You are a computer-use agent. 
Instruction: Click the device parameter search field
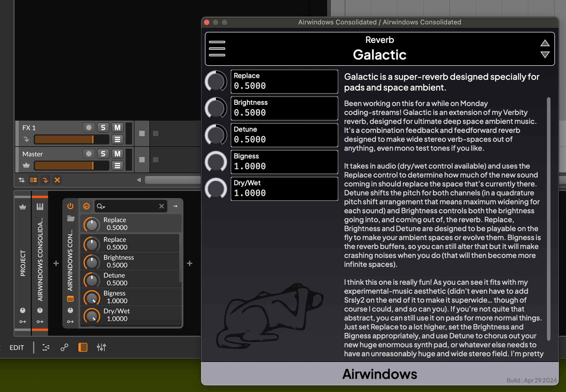tap(130, 206)
